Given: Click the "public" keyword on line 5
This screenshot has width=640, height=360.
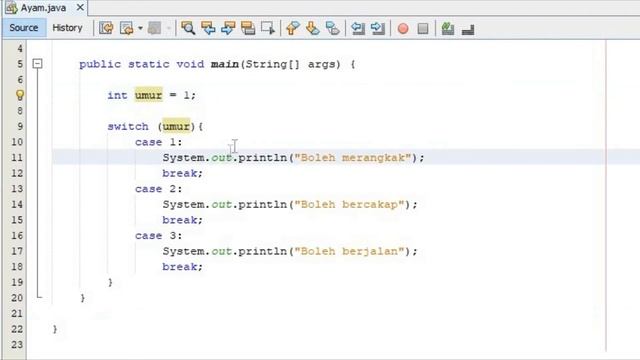Looking at the screenshot, I should [100, 64].
